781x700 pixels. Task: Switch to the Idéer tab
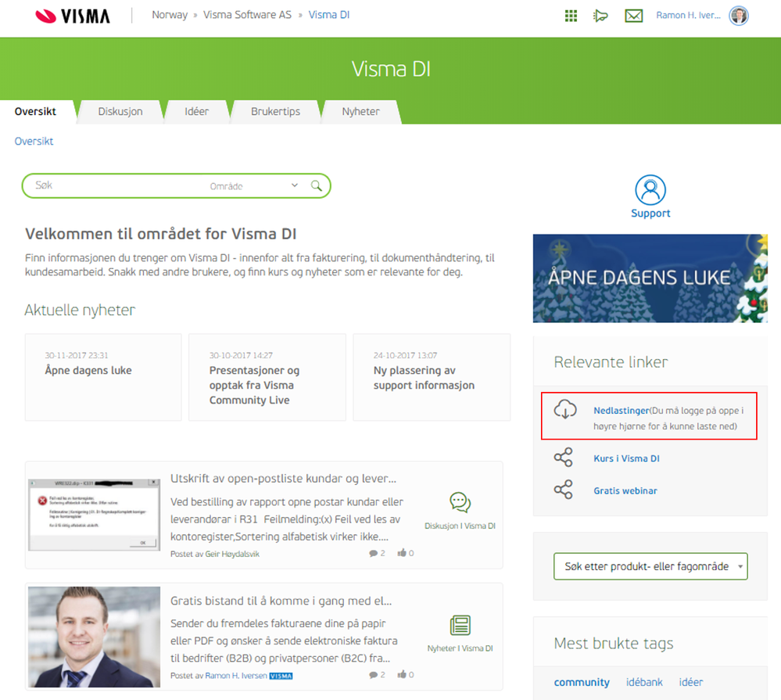197,112
